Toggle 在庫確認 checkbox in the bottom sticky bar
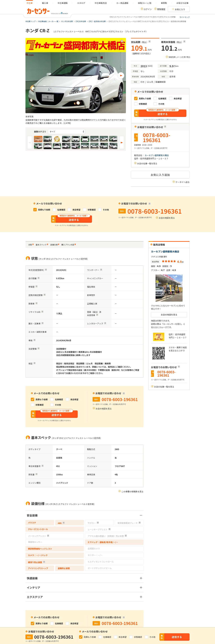This screenshot has height=644, width=215. (x=100, y=637)
